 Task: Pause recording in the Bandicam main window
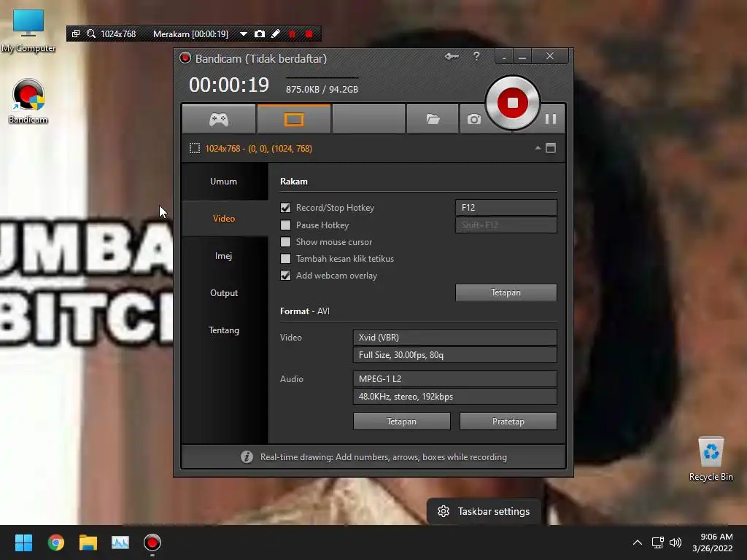coord(550,119)
